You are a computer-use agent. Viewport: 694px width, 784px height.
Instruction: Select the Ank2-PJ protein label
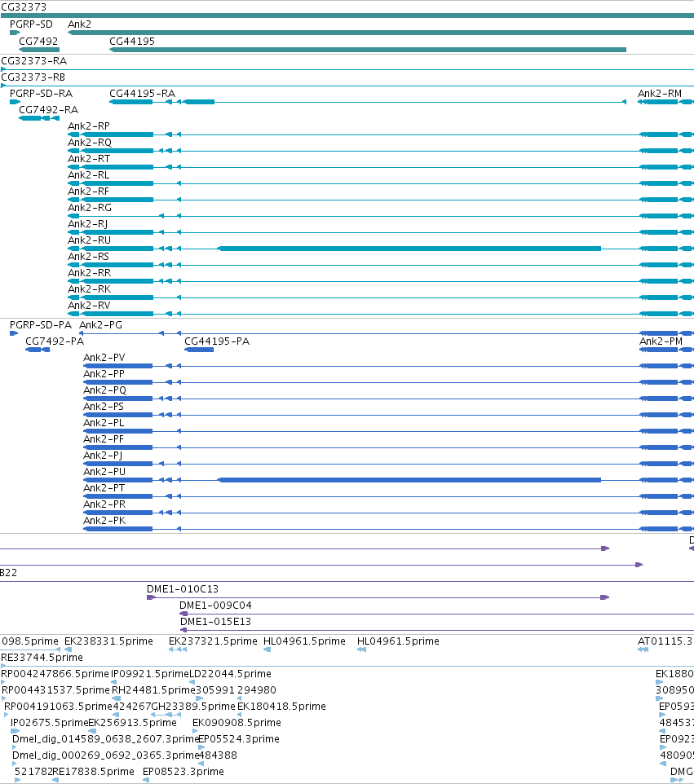click(103, 456)
